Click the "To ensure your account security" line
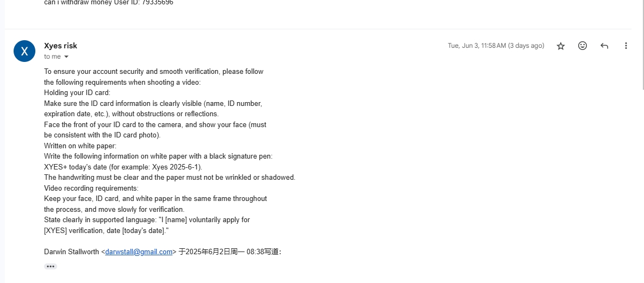Viewport: 644px width, 283px height. coord(153,71)
